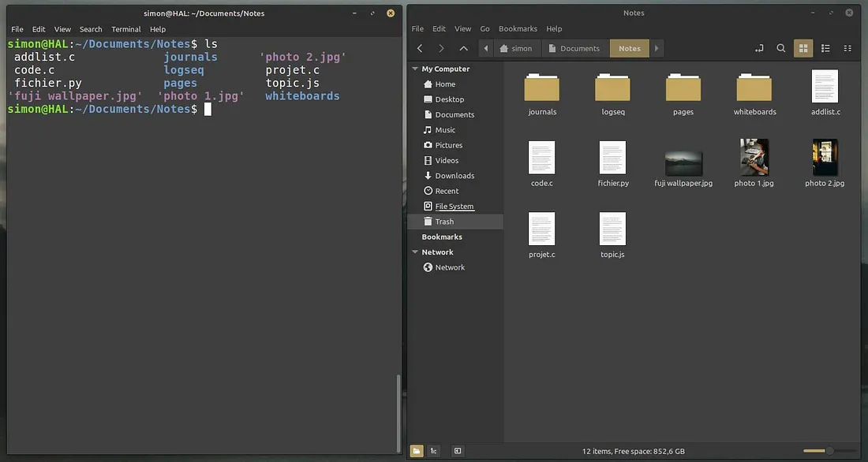The height and width of the screenshot is (462, 868).
Task: Open Documents in the sidebar
Action: 455,114
